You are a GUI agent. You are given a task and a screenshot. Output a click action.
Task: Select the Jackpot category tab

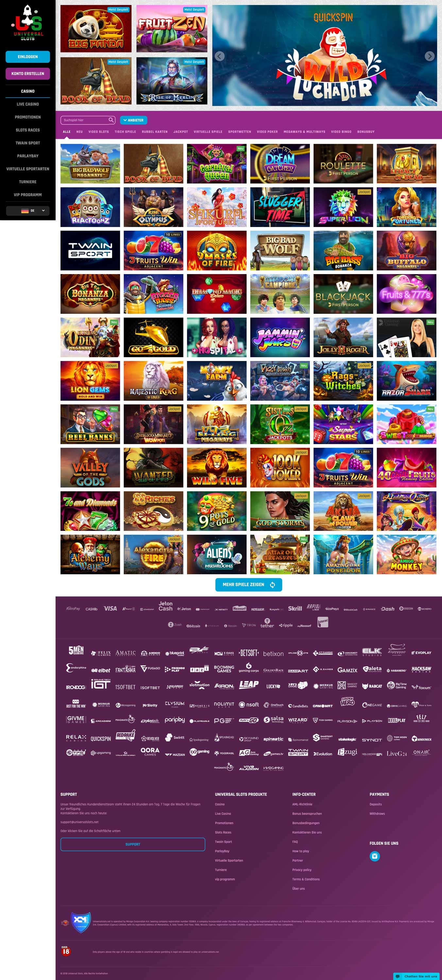(x=181, y=132)
